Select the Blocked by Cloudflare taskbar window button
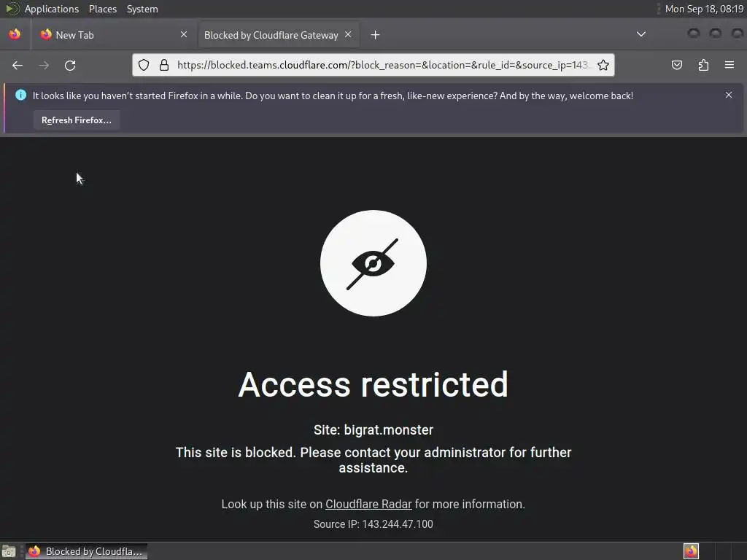This screenshot has width=747, height=560. coord(86,551)
